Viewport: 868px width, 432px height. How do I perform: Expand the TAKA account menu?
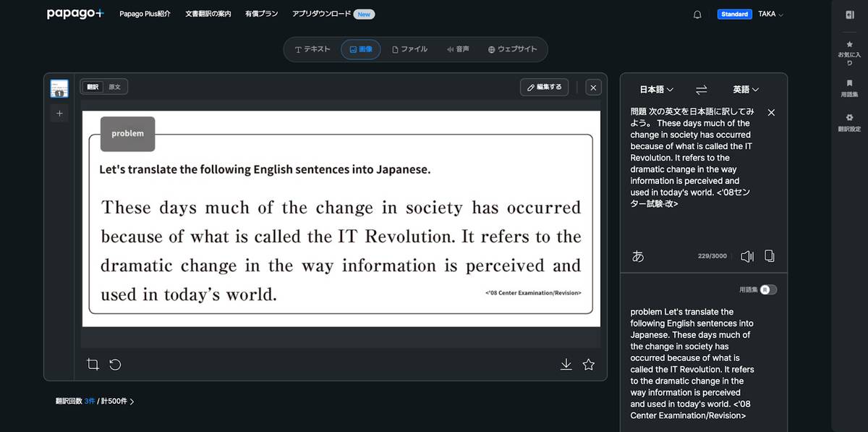click(x=770, y=14)
